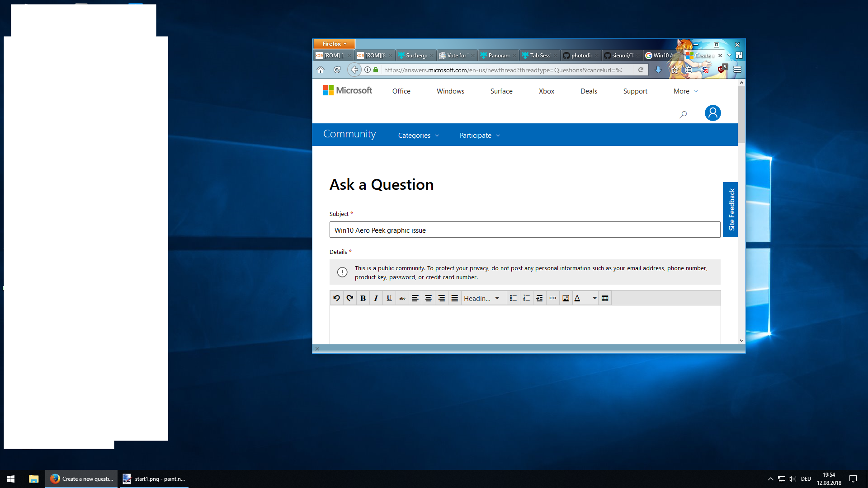
Task: Click the Redo icon in the editor toolbar
Action: (x=349, y=298)
